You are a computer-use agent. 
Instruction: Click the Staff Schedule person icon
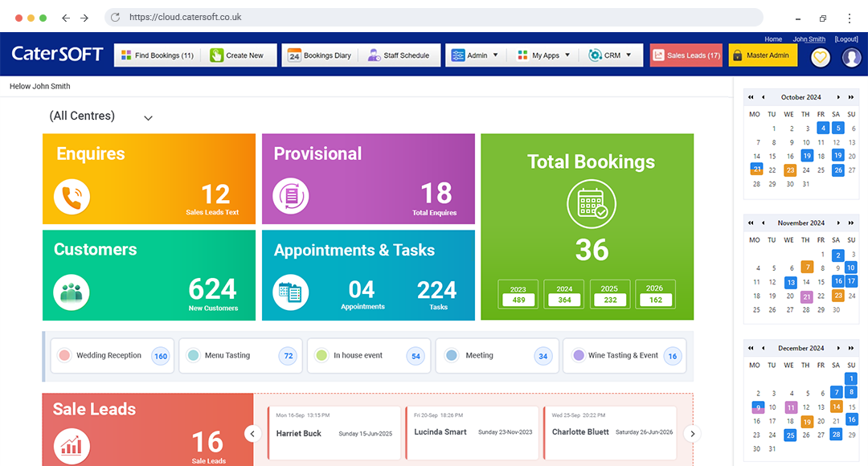(372, 55)
